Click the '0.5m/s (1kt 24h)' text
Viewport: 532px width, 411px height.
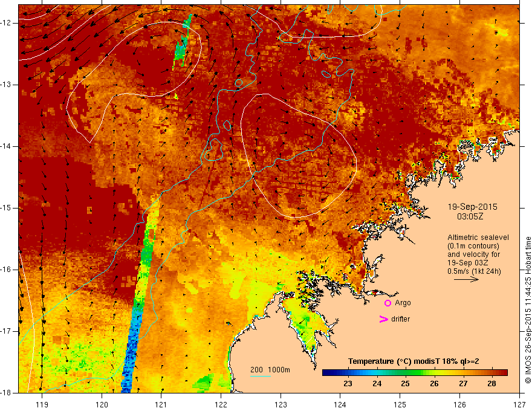pyautogui.click(x=474, y=271)
